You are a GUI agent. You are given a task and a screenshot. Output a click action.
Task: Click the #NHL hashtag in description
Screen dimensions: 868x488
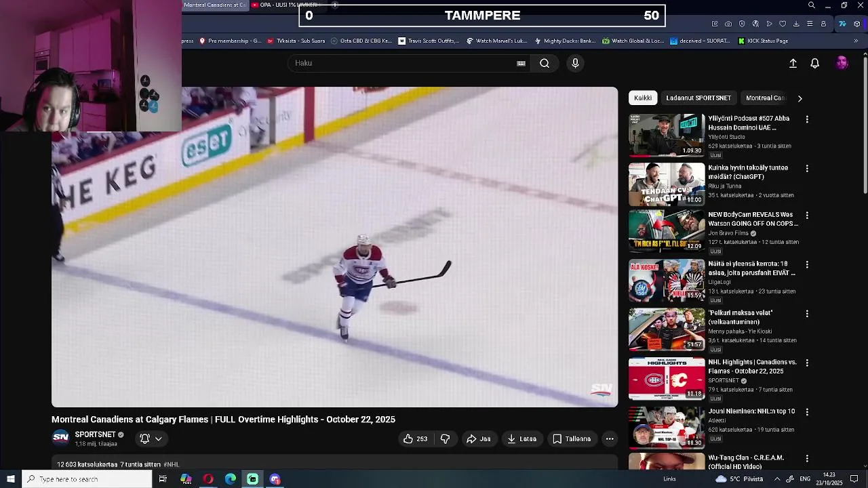point(171,464)
